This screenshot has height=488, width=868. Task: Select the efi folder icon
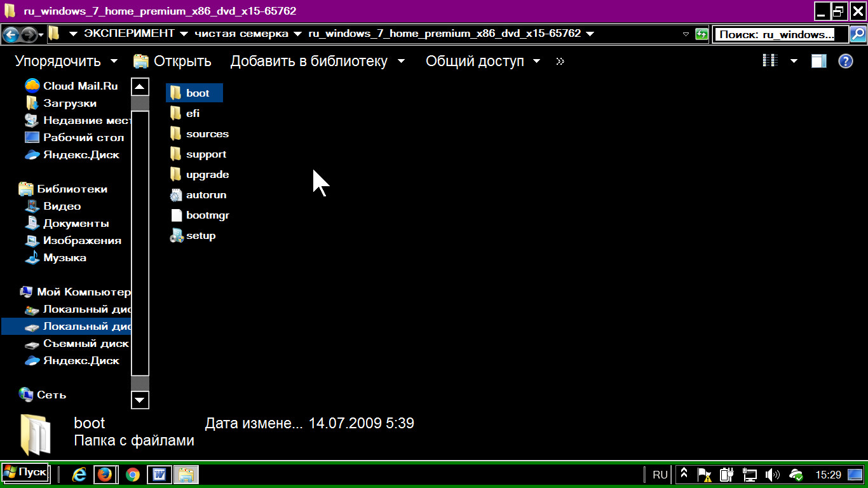pos(176,114)
